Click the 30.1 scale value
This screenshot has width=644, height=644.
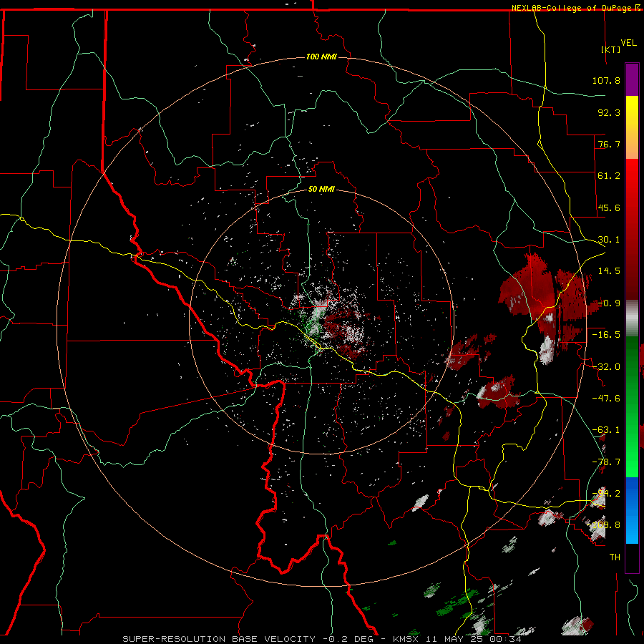(609, 240)
